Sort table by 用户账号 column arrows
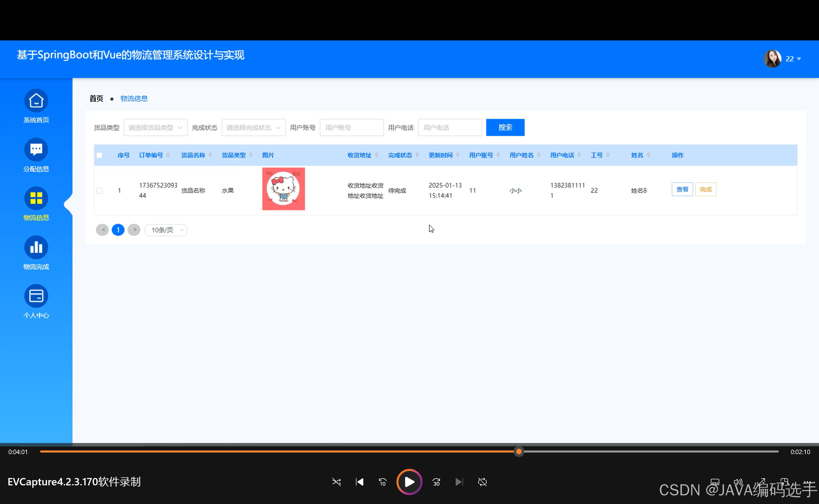819x504 pixels. point(498,155)
